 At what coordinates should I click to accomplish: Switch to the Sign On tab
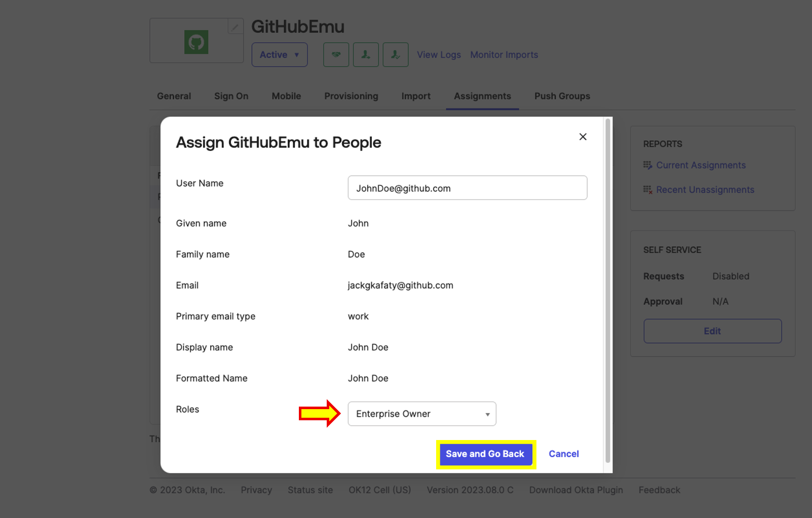coord(231,96)
